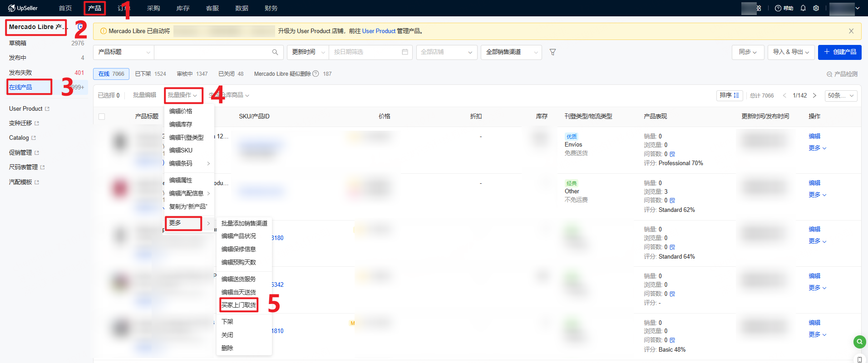The image size is (868, 363).
Task: Open the settings gear icon
Action: coord(816,8)
